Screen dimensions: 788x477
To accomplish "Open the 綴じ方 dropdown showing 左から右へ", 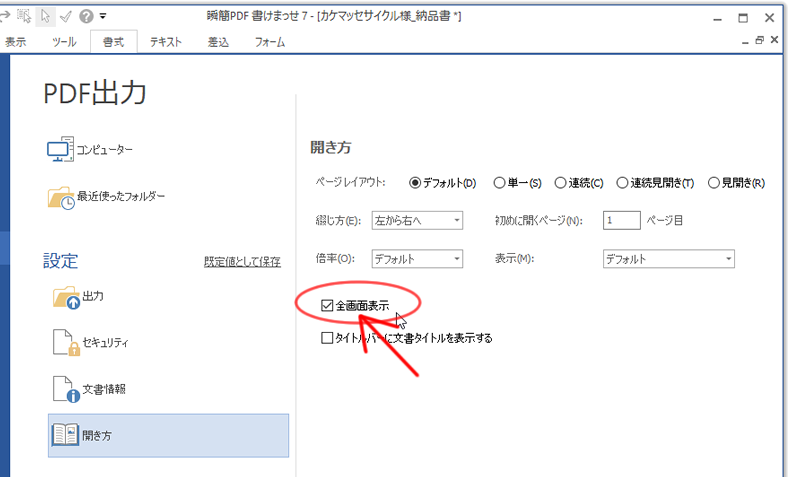I will pyautogui.click(x=417, y=220).
